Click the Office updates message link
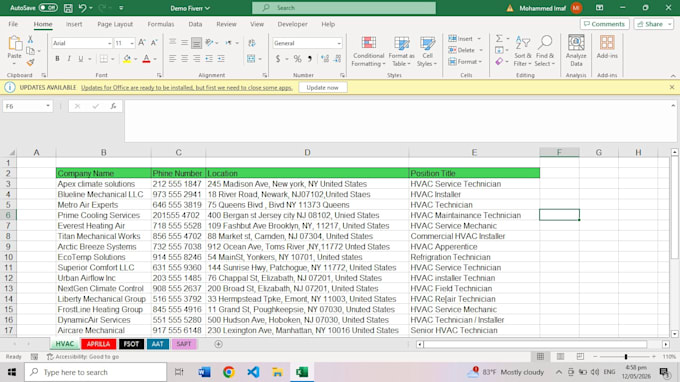The image size is (680, 382). pyautogui.click(x=186, y=88)
